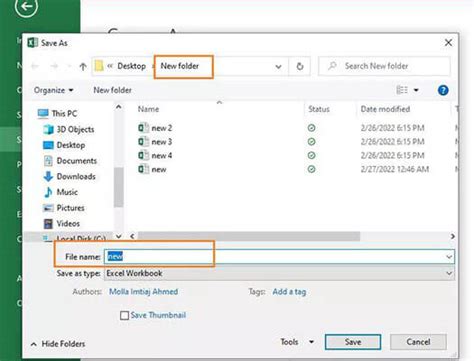
Task: Click the Videos film icon
Action: point(48,223)
